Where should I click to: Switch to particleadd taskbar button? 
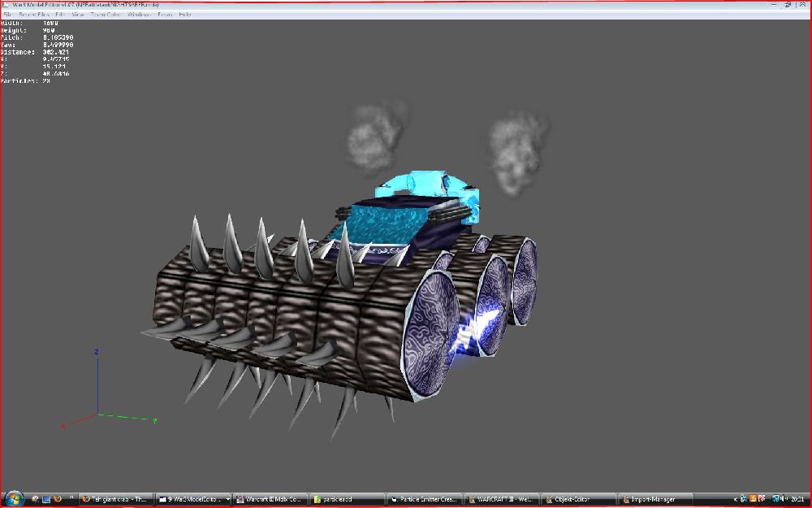(x=348, y=499)
